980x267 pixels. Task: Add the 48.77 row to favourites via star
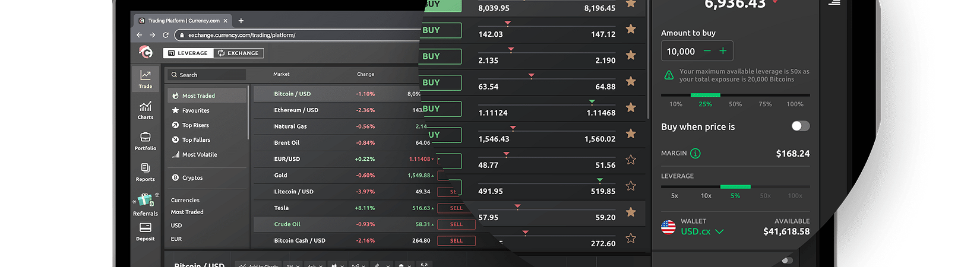[631, 160]
